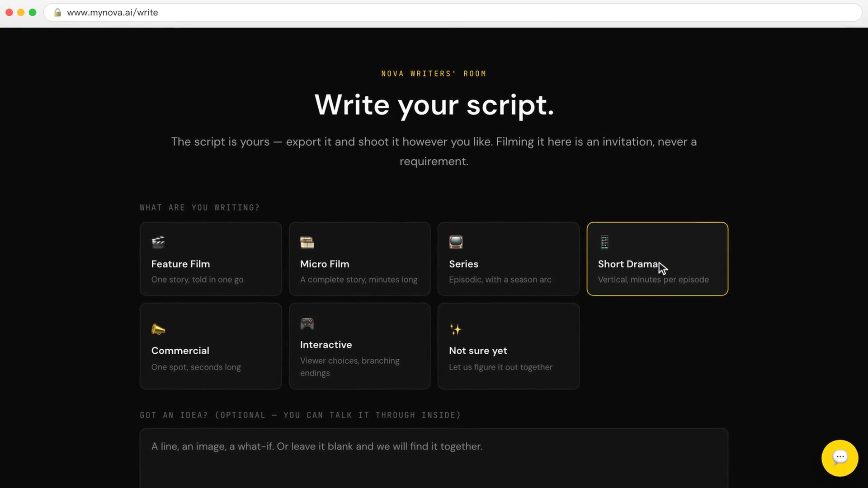Viewport: 868px width, 488px height.
Task: Pick the Series title
Action: (x=463, y=264)
